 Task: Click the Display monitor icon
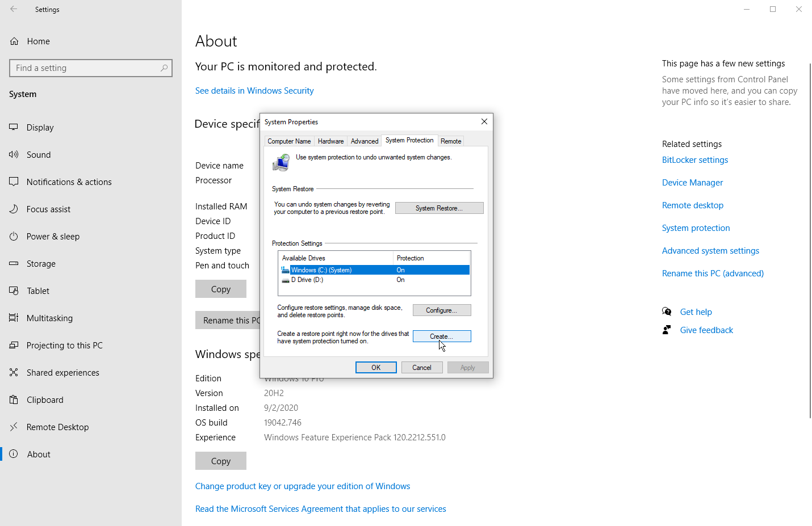click(x=14, y=128)
